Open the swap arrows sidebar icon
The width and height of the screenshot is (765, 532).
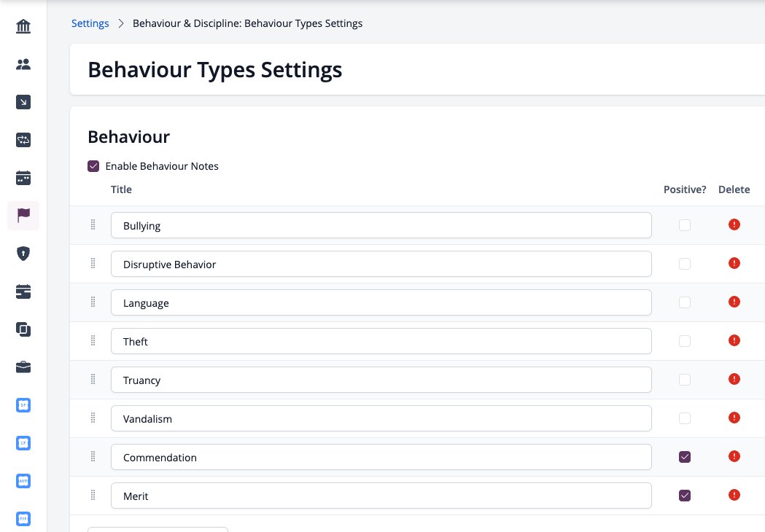coord(23,140)
